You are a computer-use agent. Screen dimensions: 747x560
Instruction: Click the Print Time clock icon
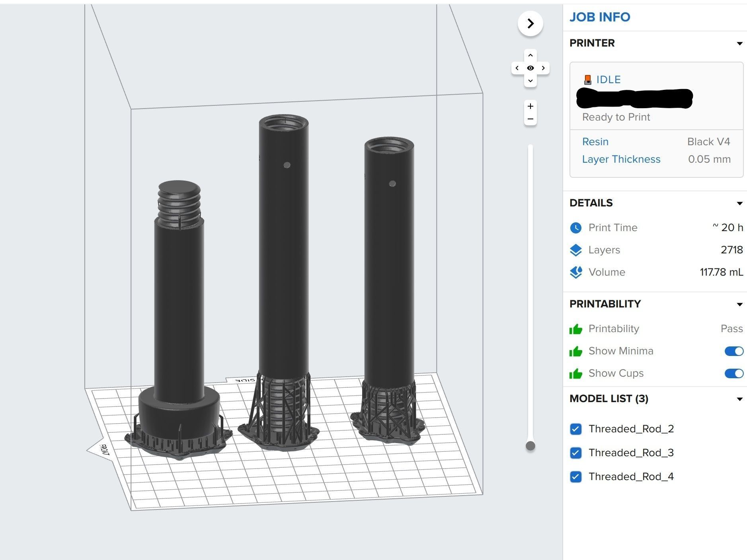pos(576,227)
